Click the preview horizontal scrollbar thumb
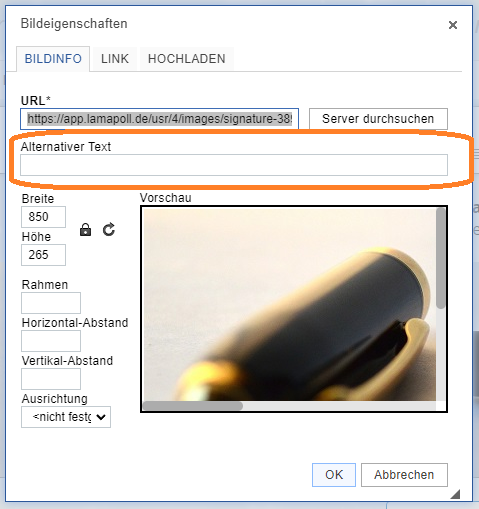This screenshot has height=509, width=479. click(x=193, y=406)
